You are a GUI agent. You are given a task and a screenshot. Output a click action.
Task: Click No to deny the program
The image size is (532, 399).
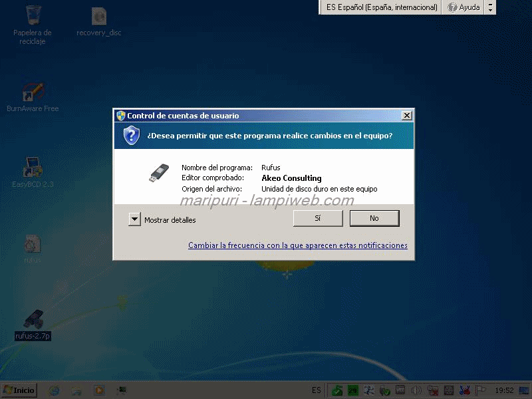[374, 218]
